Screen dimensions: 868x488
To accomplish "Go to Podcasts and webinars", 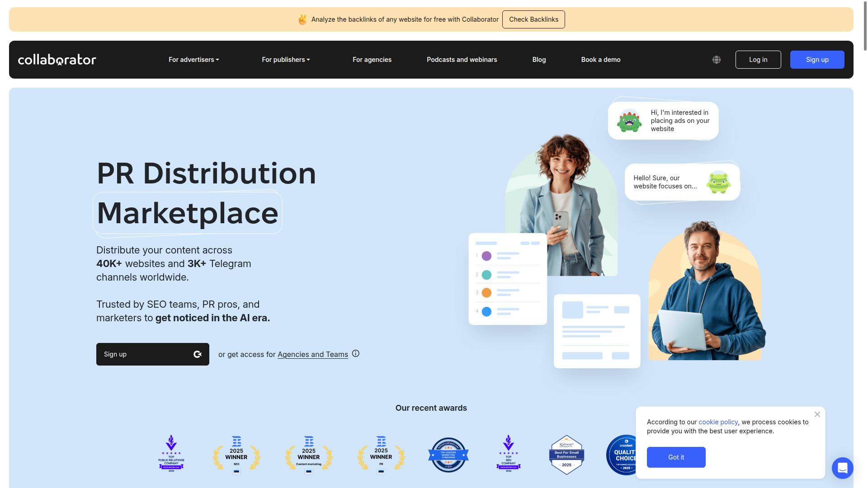I will tap(462, 60).
